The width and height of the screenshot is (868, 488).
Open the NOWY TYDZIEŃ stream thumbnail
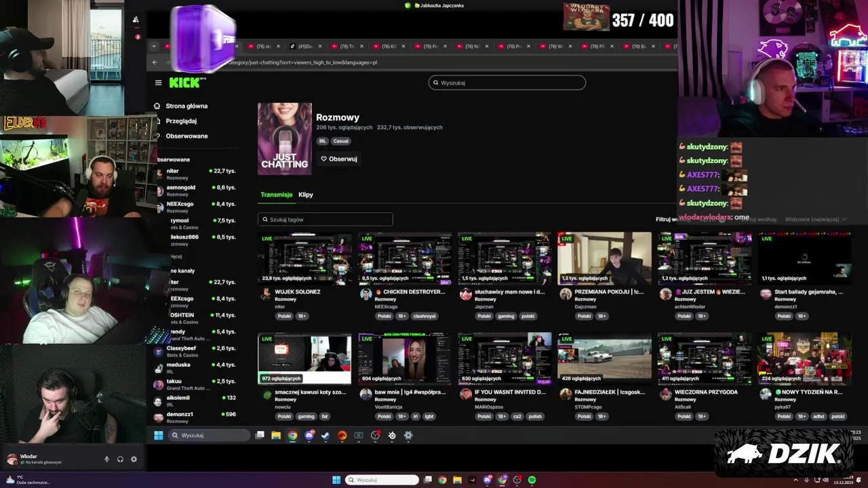pos(804,359)
